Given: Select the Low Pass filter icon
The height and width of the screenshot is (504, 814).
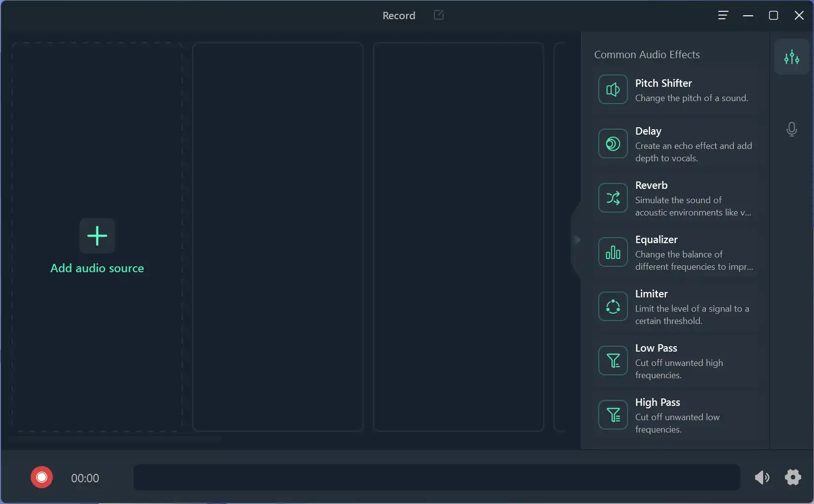Looking at the screenshot, I should pos(613,361).
